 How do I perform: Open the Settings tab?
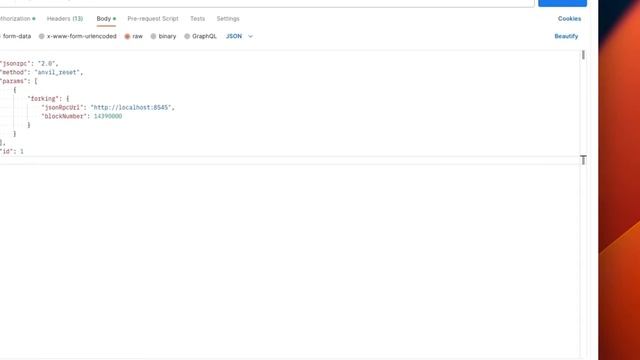coord(228,19)
